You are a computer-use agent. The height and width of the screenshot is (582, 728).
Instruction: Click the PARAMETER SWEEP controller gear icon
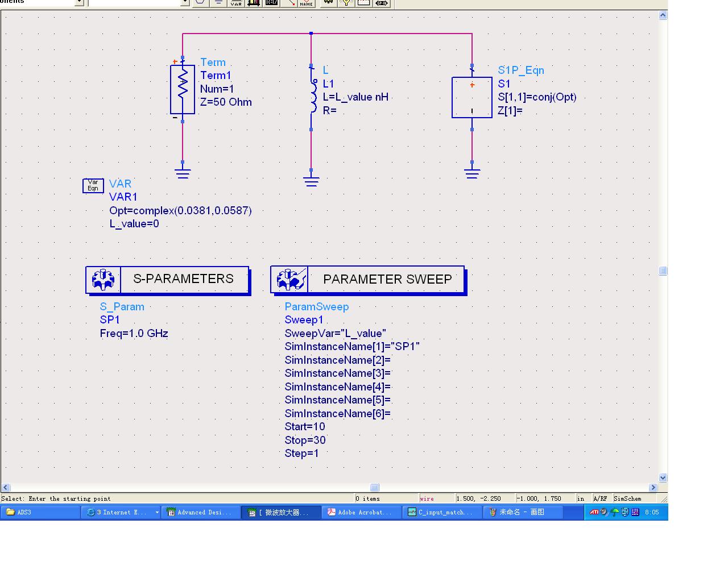[x=290, y=280]
